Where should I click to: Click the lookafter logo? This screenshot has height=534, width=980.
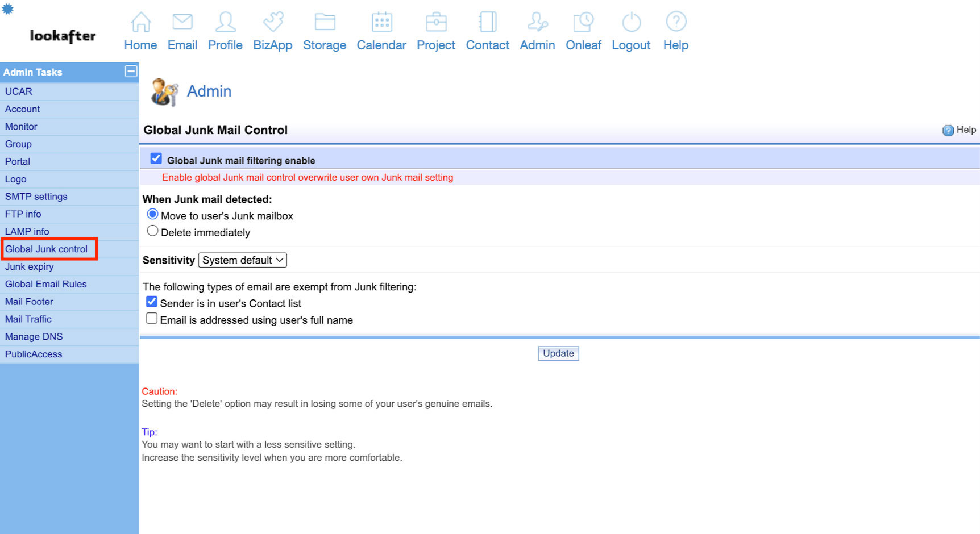pyautogui.click(x=63, y=36)
